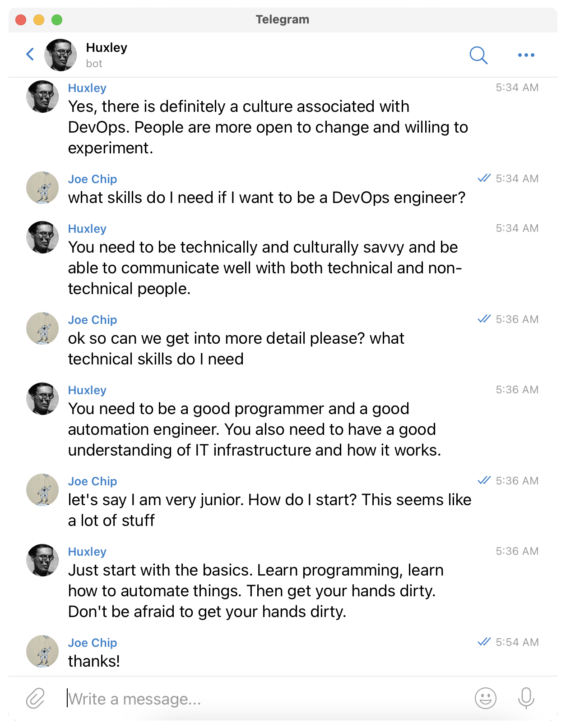Go back using the header back arrow
Image resolution: width=566 pixels, height=728 pixels.
(x=30, y=55)
